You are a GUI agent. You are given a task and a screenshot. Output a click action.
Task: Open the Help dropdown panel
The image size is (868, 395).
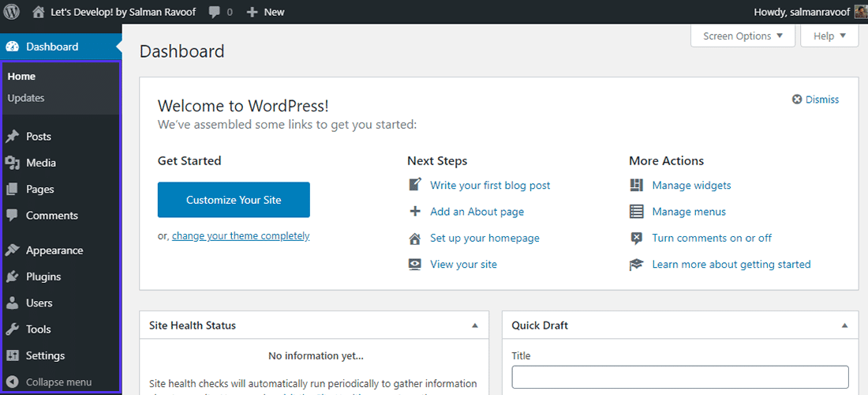[x=829, y=36]
